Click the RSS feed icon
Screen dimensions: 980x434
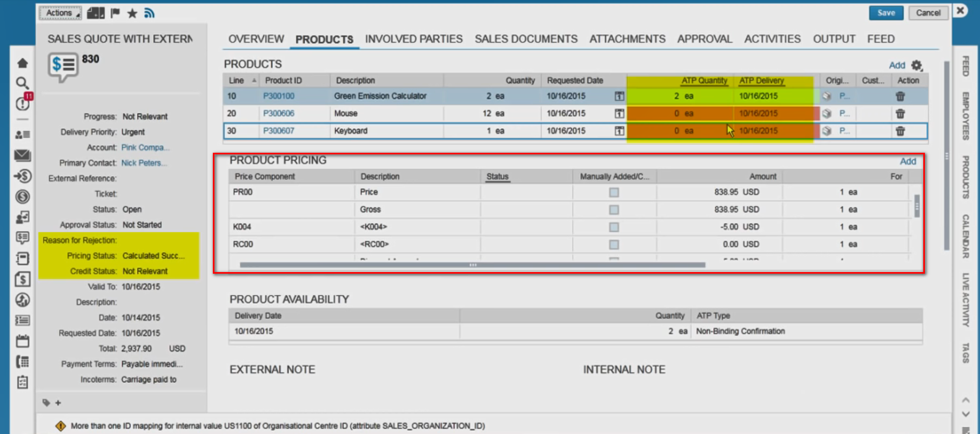[x=150, y=13]
